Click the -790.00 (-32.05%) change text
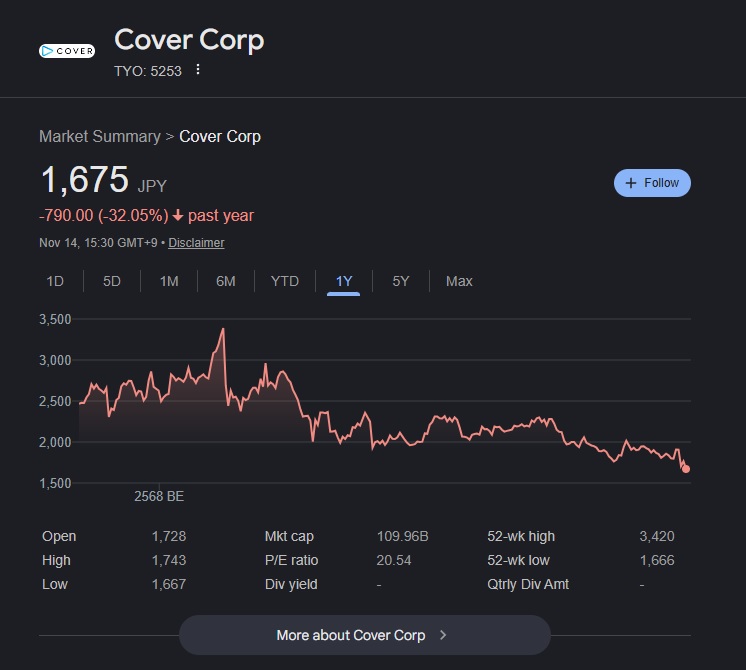This screenshot has height=670, width=746. point(104,216)
